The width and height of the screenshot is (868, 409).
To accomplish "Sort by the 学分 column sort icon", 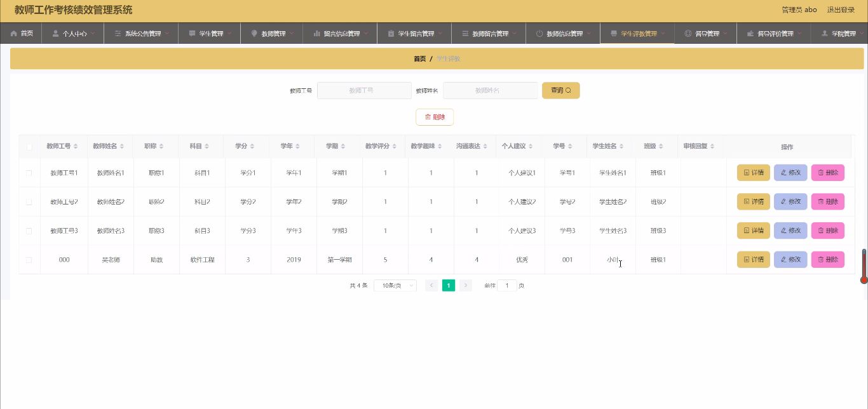I will (252, 147).
